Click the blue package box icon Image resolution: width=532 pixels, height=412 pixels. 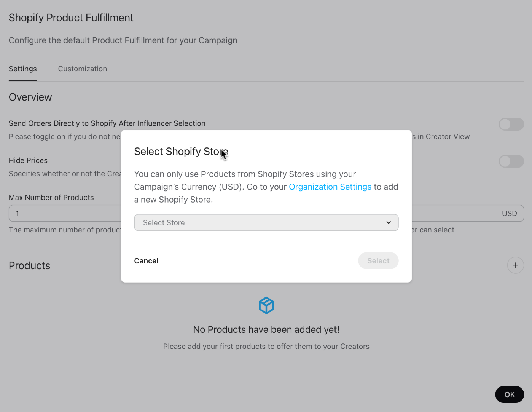click(266, 305)
